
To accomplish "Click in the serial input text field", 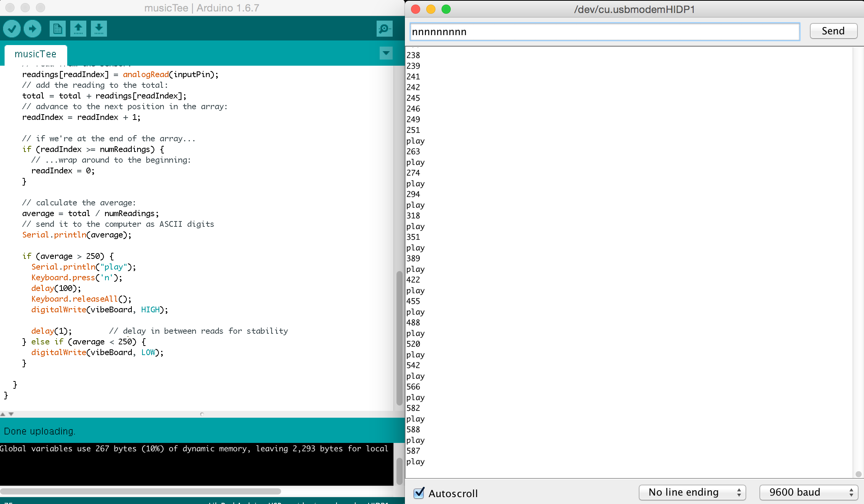I will pos(604,32).
